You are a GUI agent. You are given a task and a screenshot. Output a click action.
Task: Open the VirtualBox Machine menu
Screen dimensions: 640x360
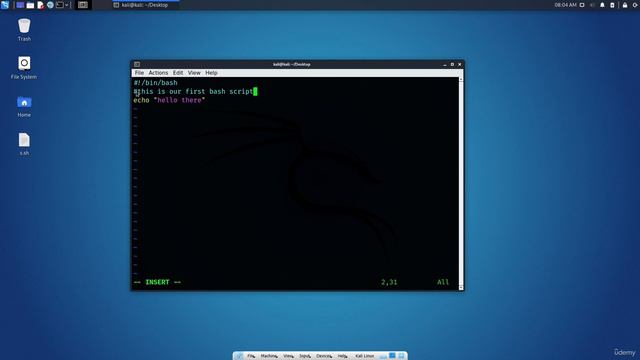pyautogui.click(x=269, y=356)
